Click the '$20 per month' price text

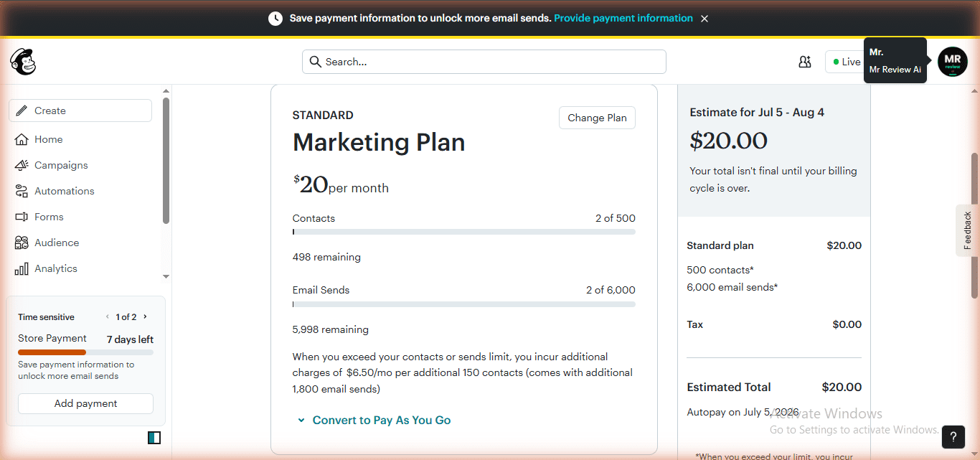point(341,185)
